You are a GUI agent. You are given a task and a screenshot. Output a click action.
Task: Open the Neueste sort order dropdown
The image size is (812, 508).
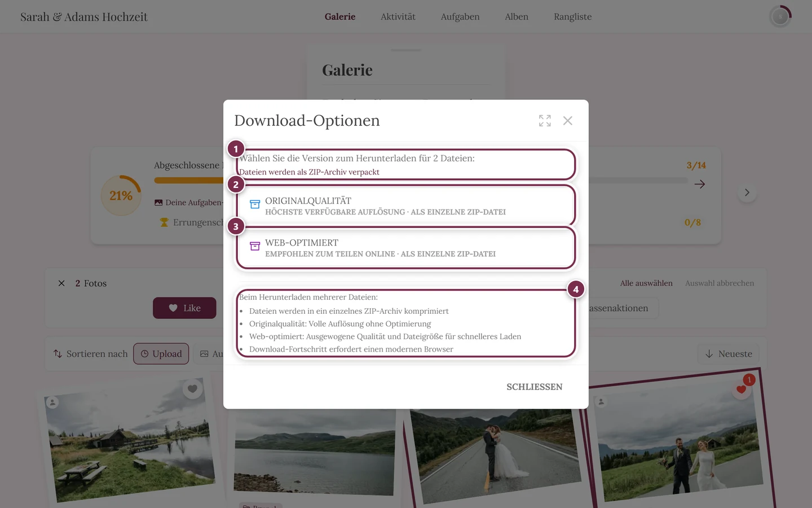[x=729, y=354]
